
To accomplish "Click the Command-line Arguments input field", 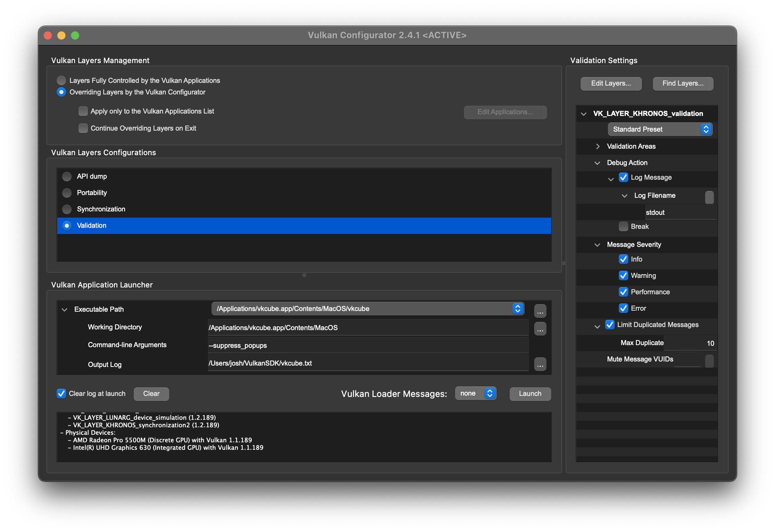I will (x=368, y=345).
